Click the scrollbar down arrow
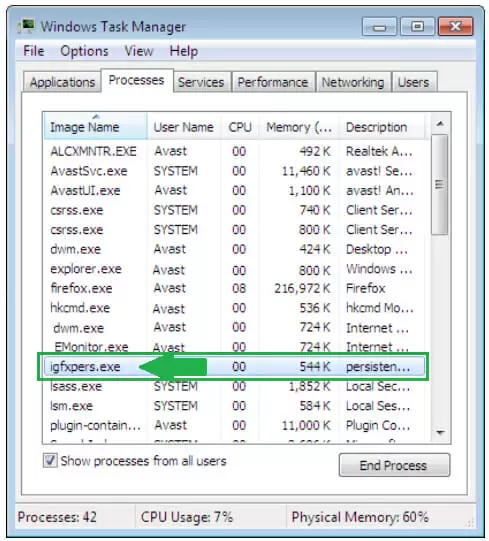The image size is (489, 541). point(440,432)
